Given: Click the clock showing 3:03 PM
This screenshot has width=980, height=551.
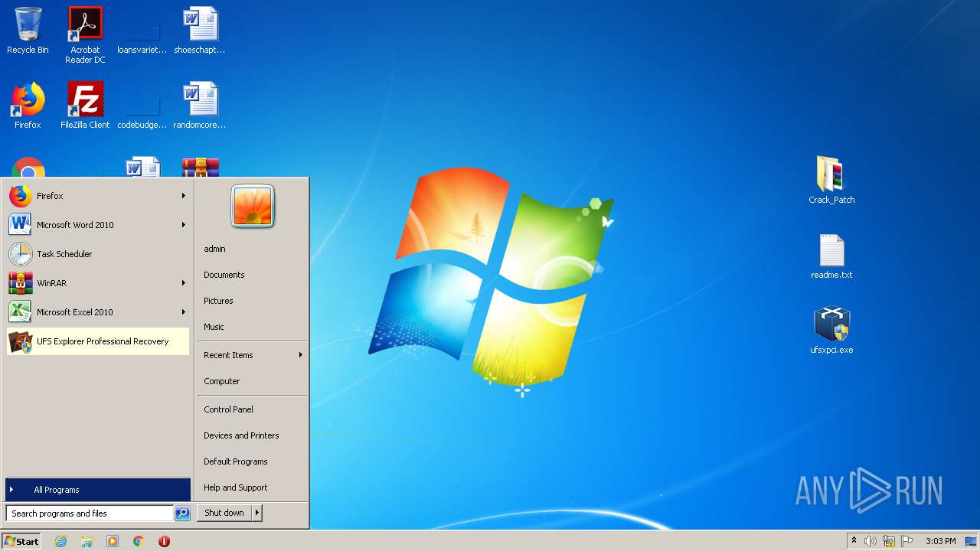Looking at the screenshot, I should point(940,541).
